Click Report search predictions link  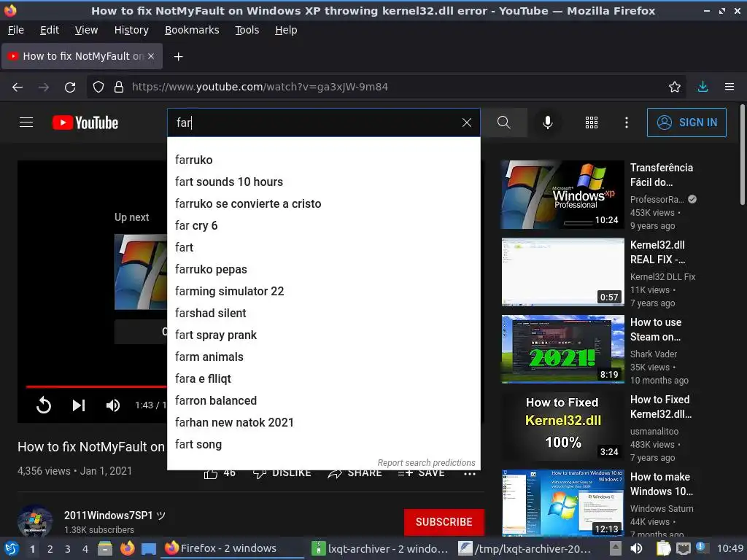[426, 463]
